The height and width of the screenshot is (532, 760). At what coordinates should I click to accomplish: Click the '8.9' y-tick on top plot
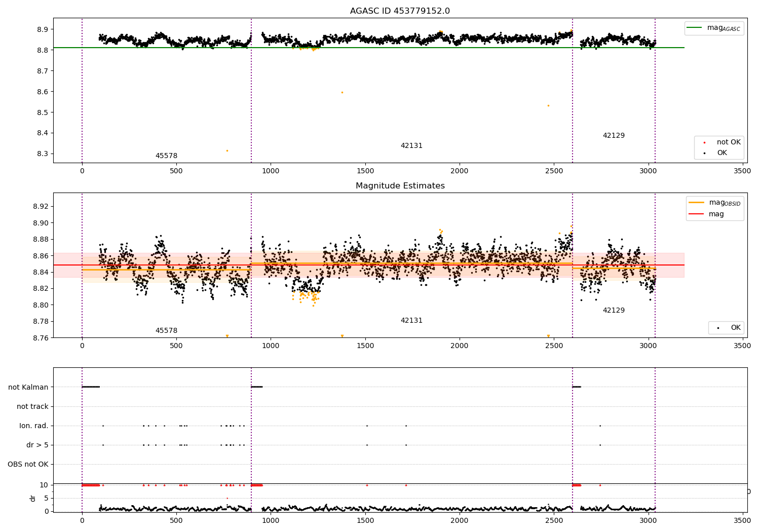click(43, 29)
